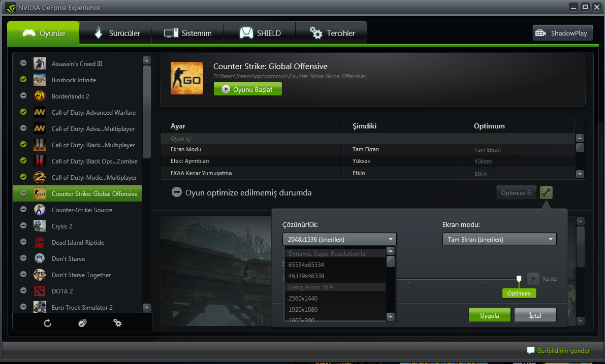The width and height of the screenshot is (605, 364).
Task: Open the Çözünürlük resolution dropdown
Action: click(x=339, y=240)
